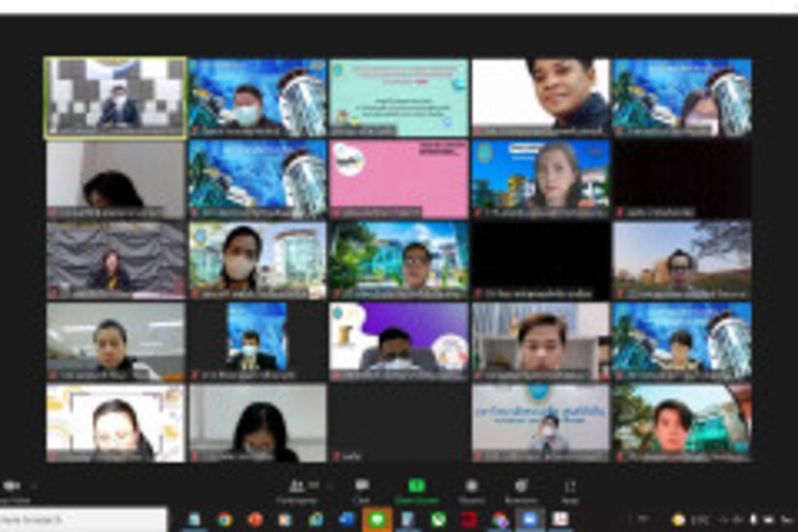Expand video options arrow beside camera
This screenshot has width=798, height=532.
[x=36, y=484]
